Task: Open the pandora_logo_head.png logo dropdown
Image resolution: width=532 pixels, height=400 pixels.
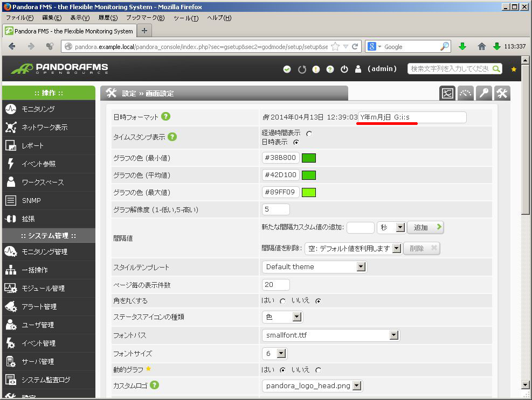Action: tap(312, 386)
